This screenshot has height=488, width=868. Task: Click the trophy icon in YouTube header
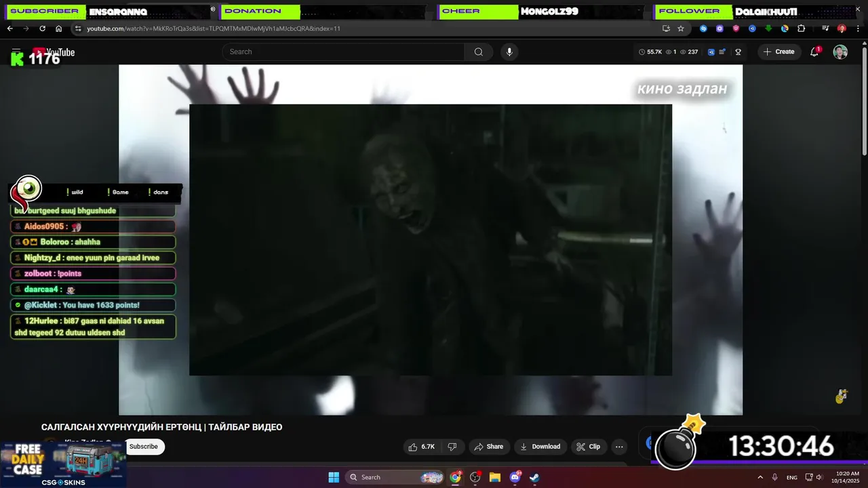tap(738, 52)
